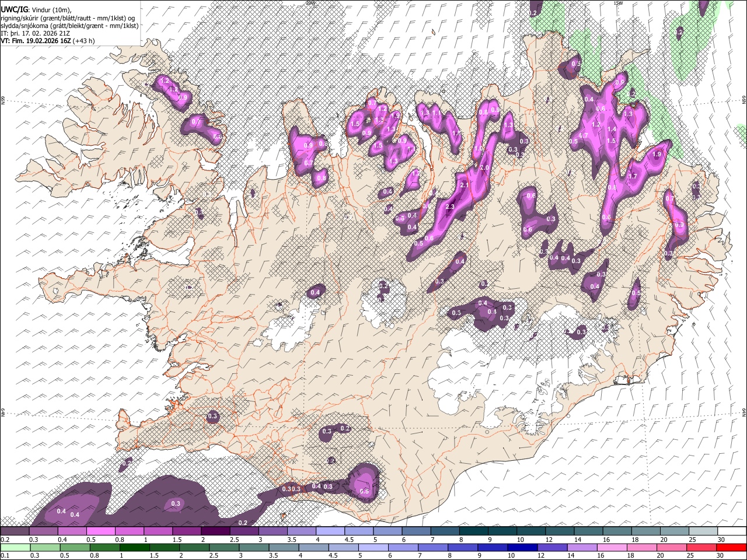Select the '2.0' precipitation label on the map
The image size is (747, 560).
[484, 167]
